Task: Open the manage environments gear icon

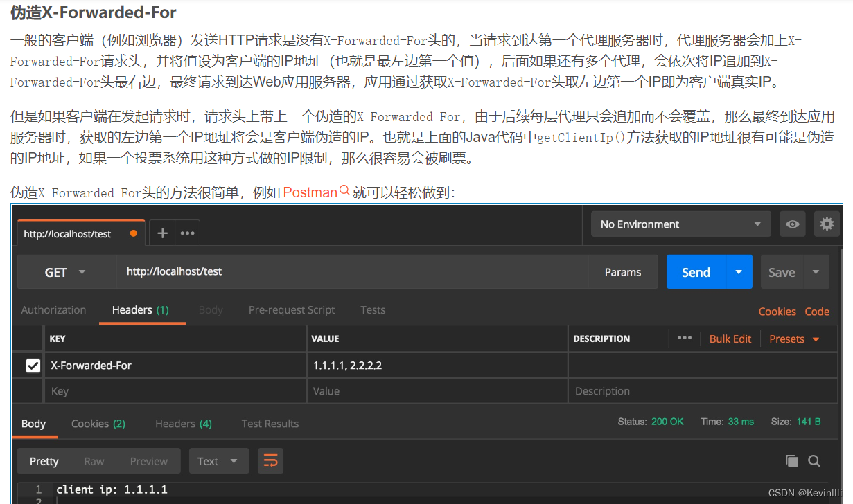Action: (827, 224)
